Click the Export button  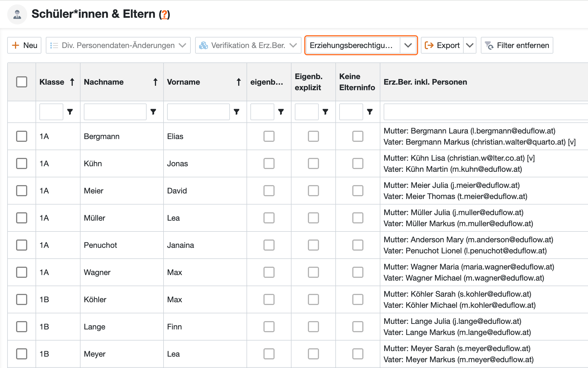(442, 45)
